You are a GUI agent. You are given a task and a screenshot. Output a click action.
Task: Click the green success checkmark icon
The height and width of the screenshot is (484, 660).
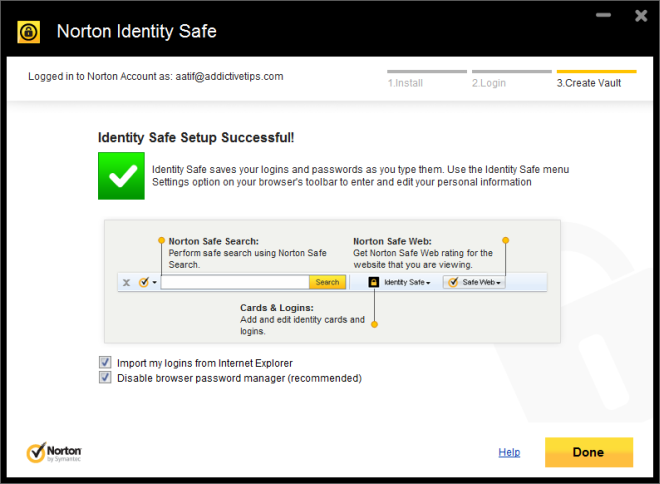[x=121, y=176]
